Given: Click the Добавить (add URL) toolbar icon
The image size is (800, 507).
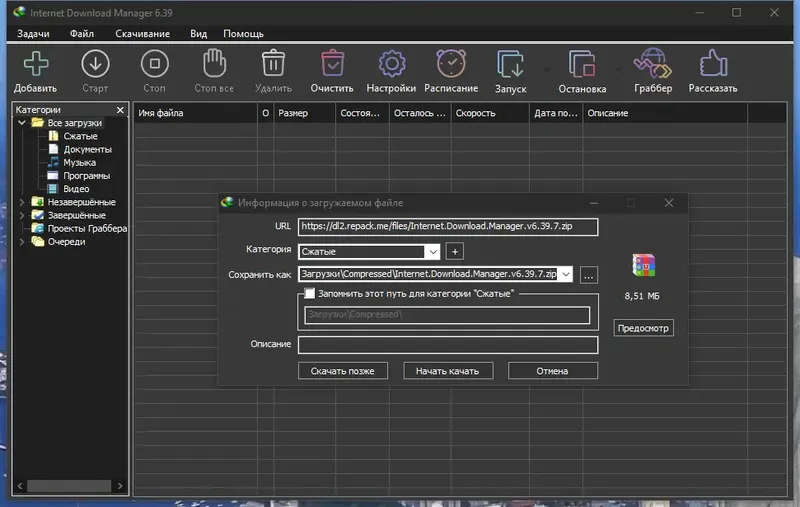Looking at the screenshot, I should (x=36, y=64).
